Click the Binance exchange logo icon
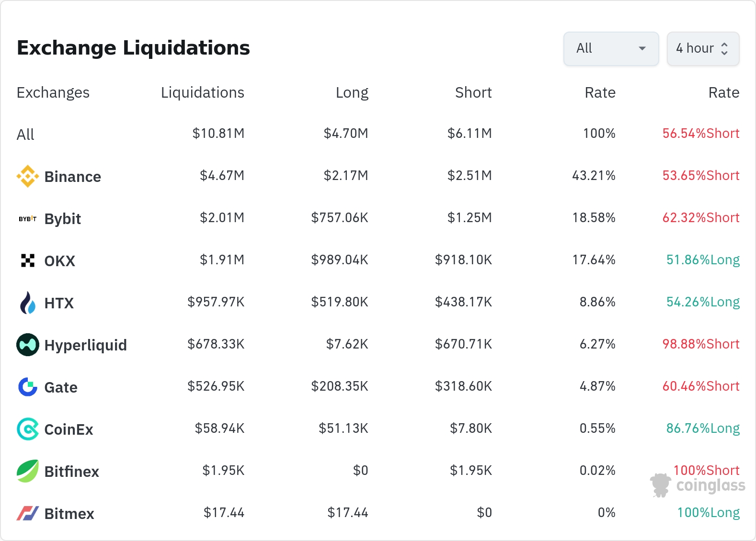756x541 pixels. pos(27,176)
